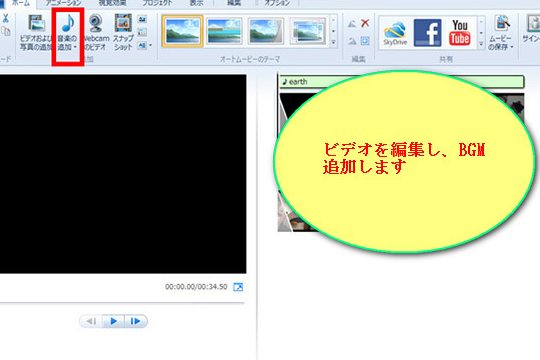
Task: Click the timecode 00:00.00/00:34.50 text
Action: click(x=196, y=287)
